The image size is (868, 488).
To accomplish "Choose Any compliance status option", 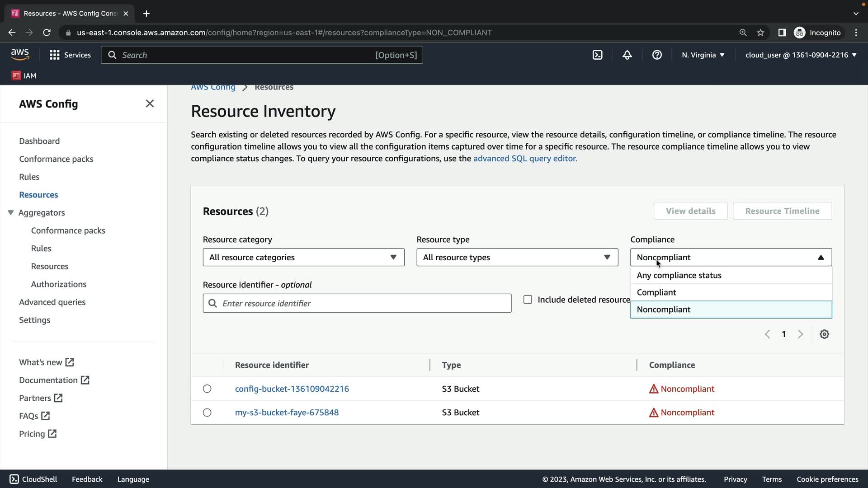I will click(x=679, y=275).
